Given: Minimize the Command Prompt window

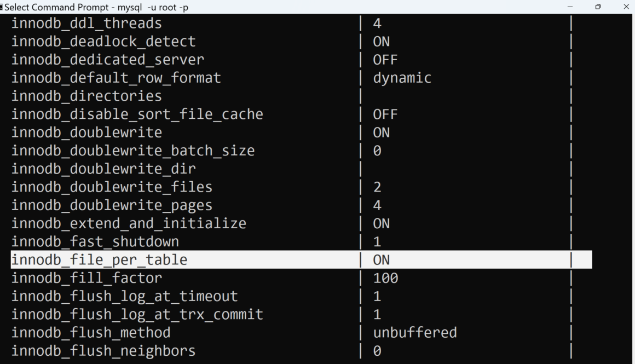Looking at the screenshot, I should pyautogui.click(x=570, y=7).
